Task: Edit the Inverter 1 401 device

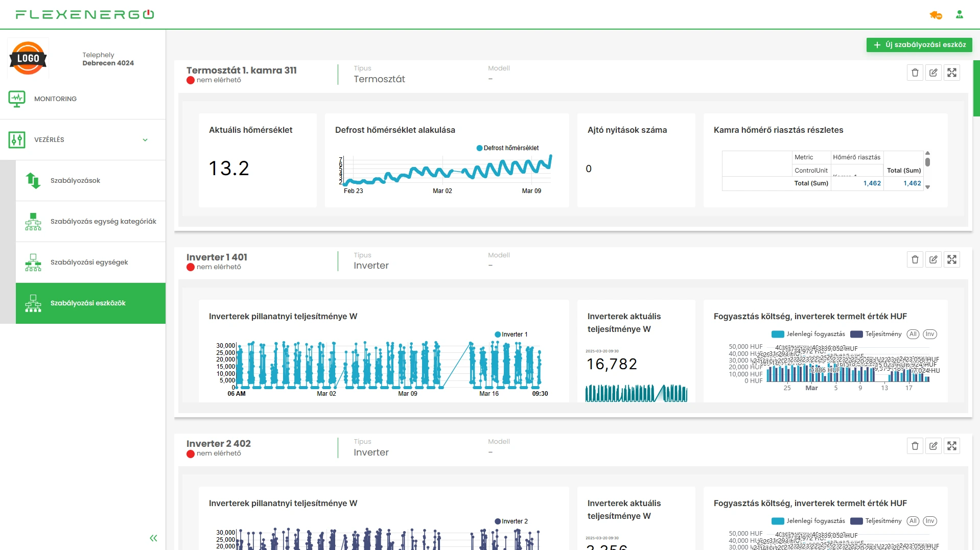Action: [933, 259]
